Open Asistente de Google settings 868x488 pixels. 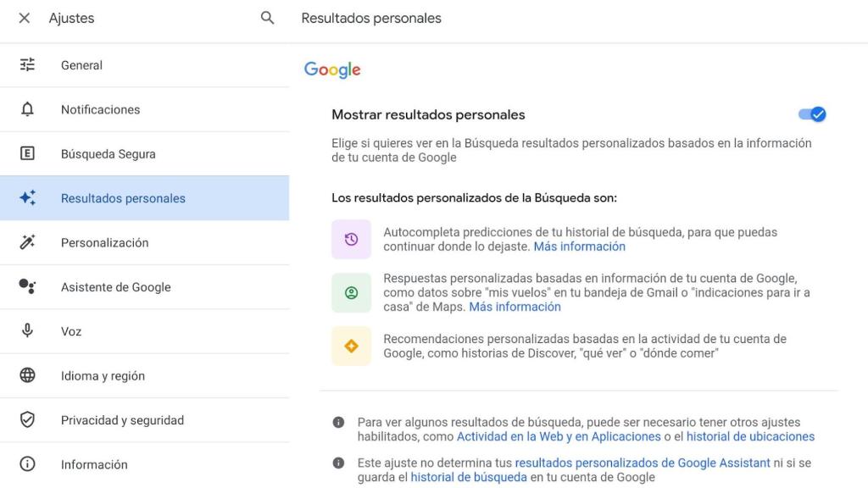tap(144, 286)
